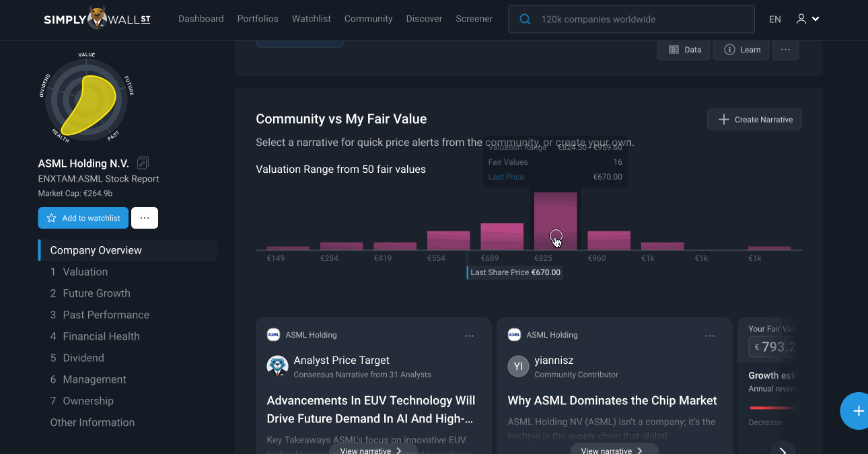View narrative on Analyst Price Target card
Image resolution: width=868 pixels, height=454 pixels.
click(373, 449)
